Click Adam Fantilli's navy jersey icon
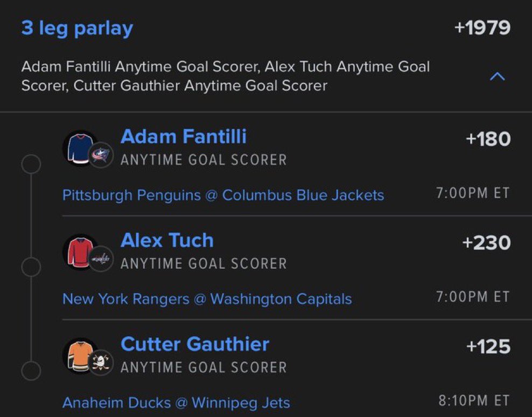 click(79, 148)
